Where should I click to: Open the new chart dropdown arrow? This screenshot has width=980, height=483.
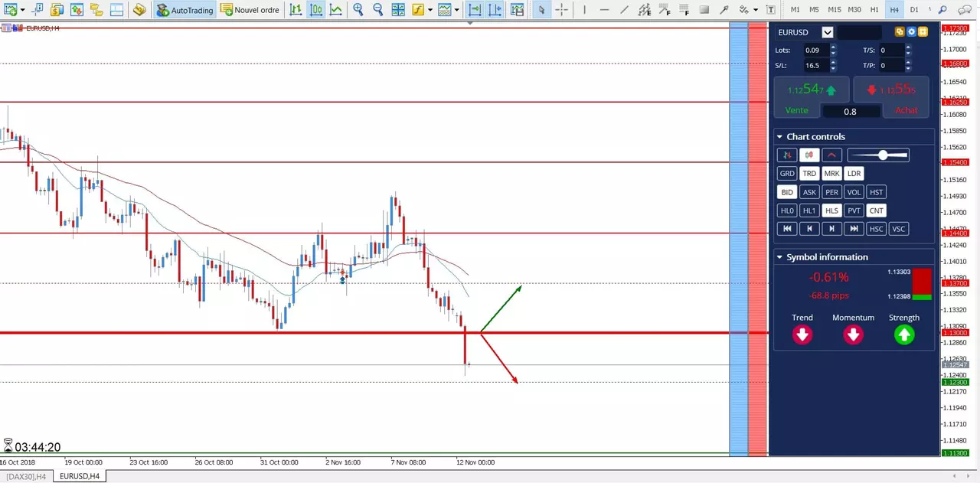[x=23, y=10]
